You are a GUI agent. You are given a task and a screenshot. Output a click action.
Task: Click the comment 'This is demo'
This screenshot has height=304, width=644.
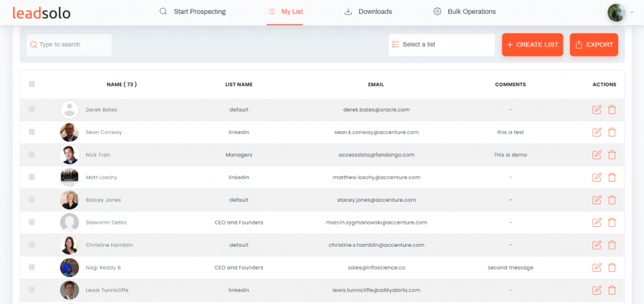point(510,155)
